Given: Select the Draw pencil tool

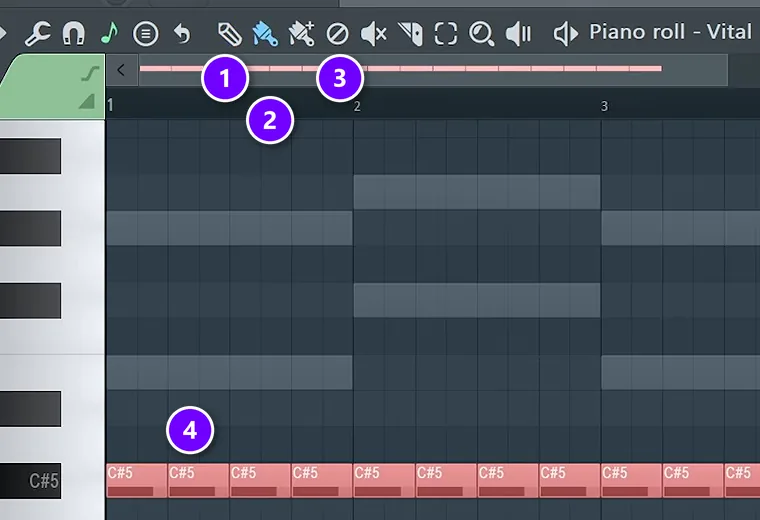Looking at the screenshot, I should point(230,34).
